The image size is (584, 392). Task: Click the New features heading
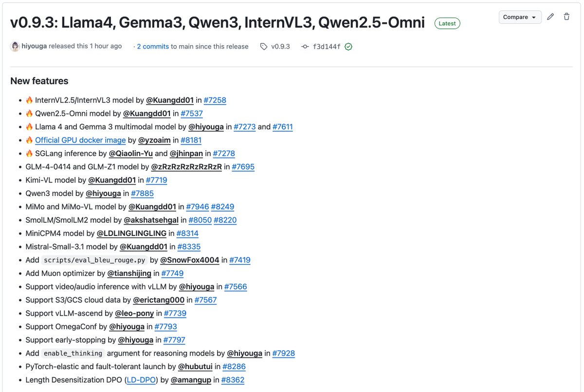click(x=39, y=81)
